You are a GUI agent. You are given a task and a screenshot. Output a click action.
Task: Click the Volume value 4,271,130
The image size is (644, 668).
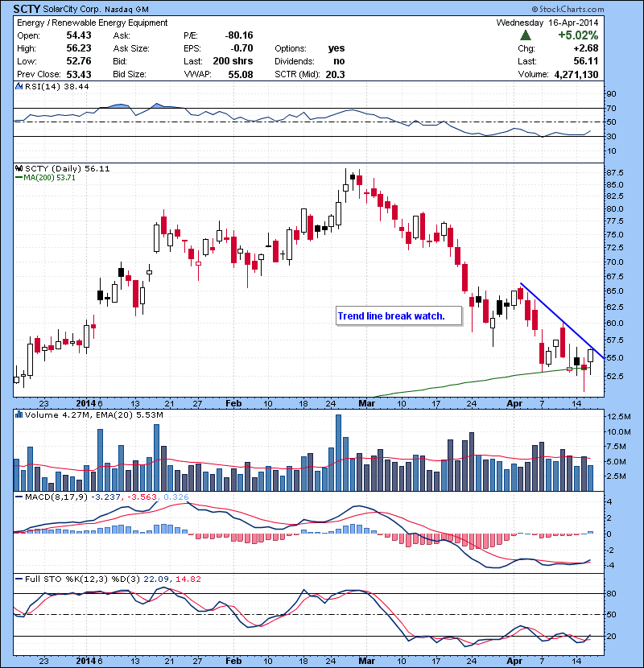(576, 75)
